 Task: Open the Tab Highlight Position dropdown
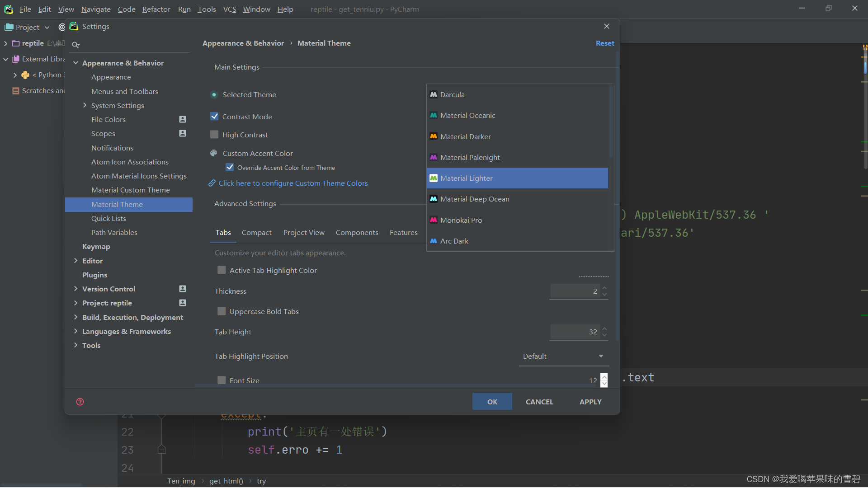[x=563, y=357]
